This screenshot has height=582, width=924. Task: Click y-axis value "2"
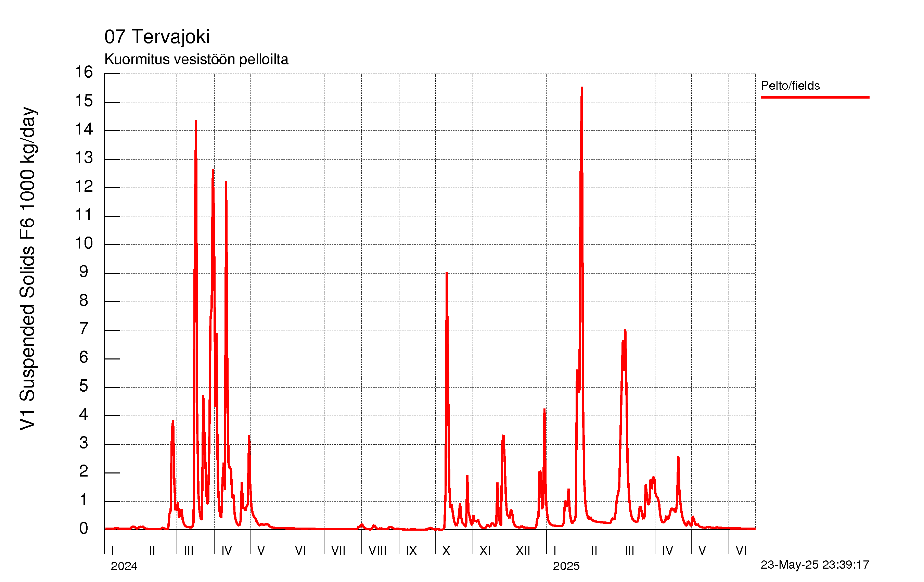[x=84, y=471]
